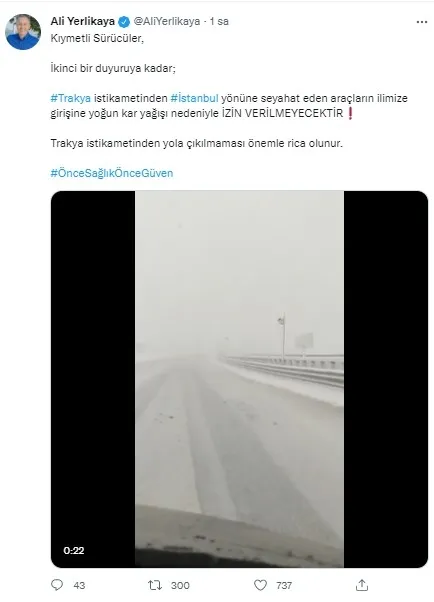Click the reply speech bubble icon
Image resolution: width=434 pixels, height=602 pixels.
click(x=57, y=585)
